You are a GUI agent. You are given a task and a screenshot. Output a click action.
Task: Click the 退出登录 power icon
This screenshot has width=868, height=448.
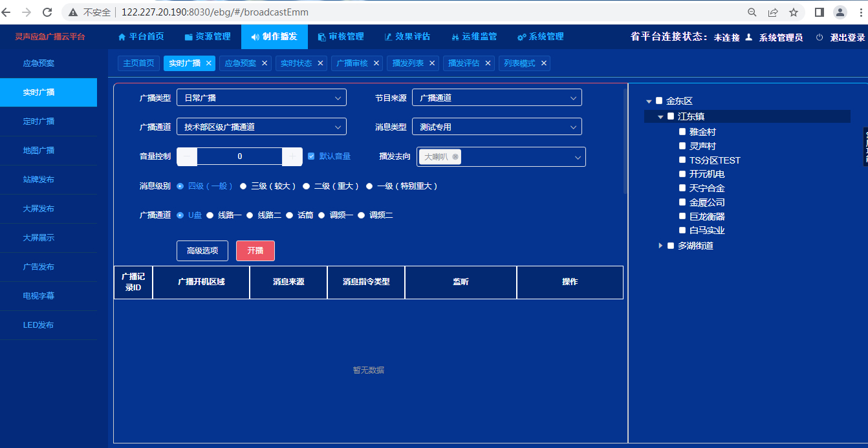coord(819,37)
